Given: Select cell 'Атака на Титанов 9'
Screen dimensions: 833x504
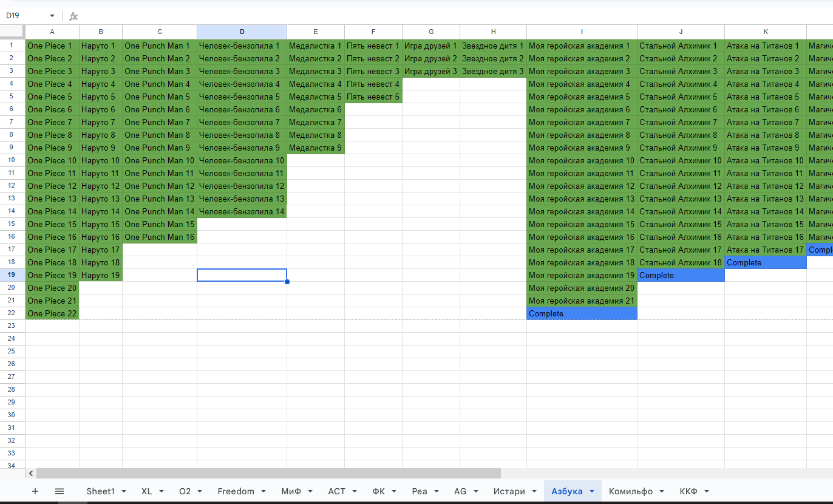Looking at the screenshot, I should coord(766,148).
